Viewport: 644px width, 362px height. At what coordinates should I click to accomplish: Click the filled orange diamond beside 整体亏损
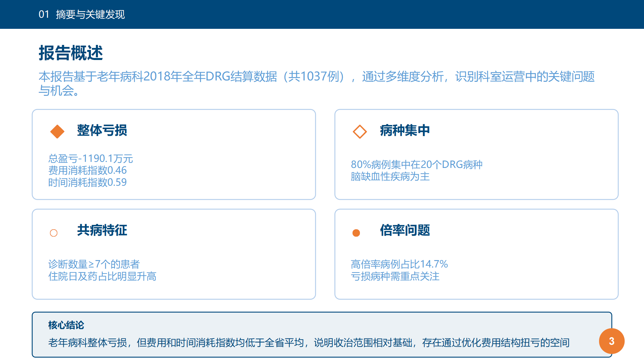57,131
